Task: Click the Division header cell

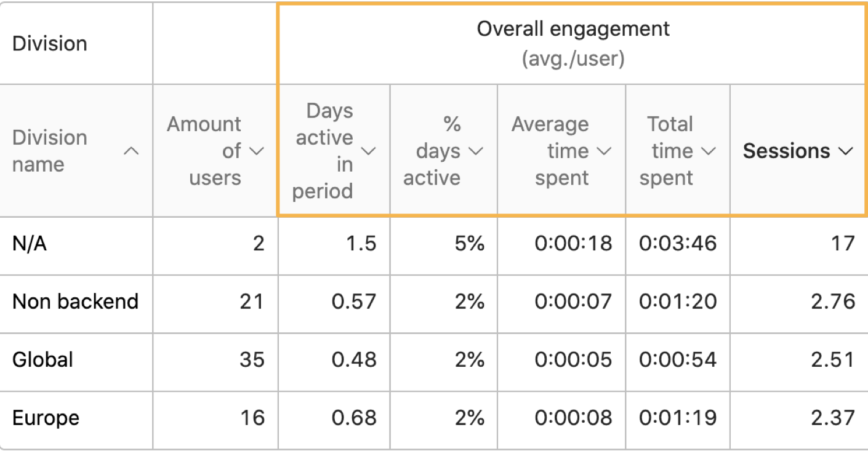Action: pyautogui.click(x=49, y=43)
